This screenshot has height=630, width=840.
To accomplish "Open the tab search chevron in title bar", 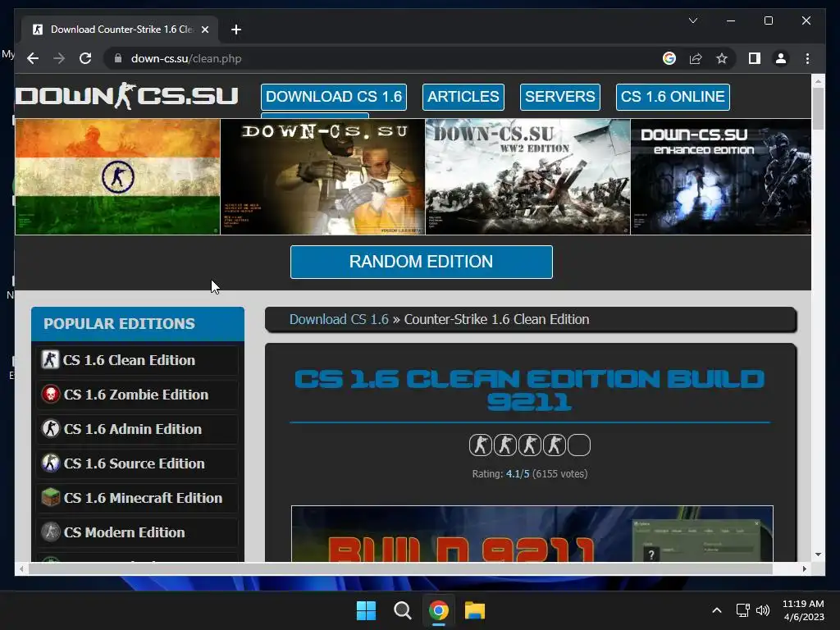I will click(692, 21).
